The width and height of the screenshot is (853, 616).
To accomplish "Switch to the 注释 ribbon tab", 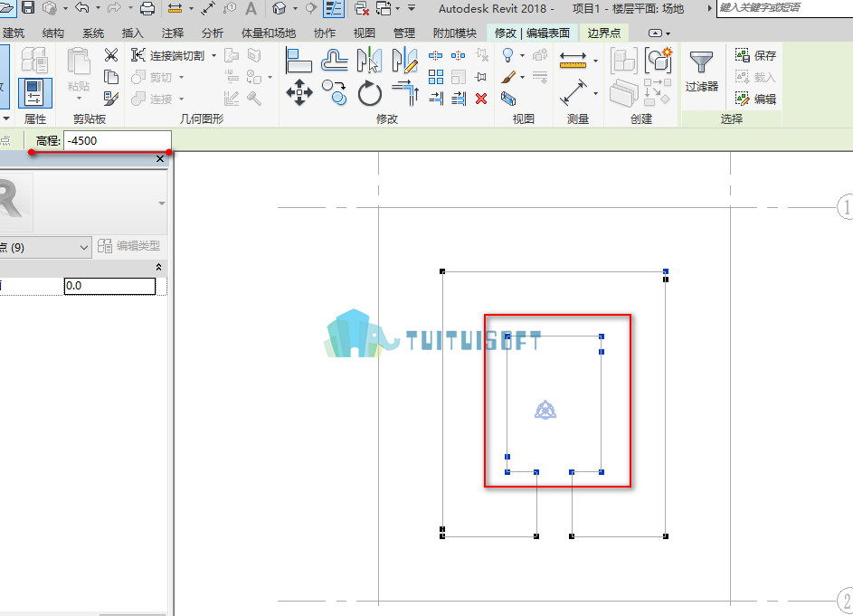I will tap(173, 33).
